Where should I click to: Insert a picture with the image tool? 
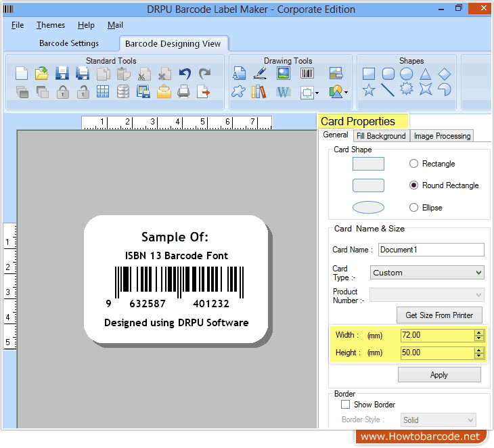[x=284, y=73]
